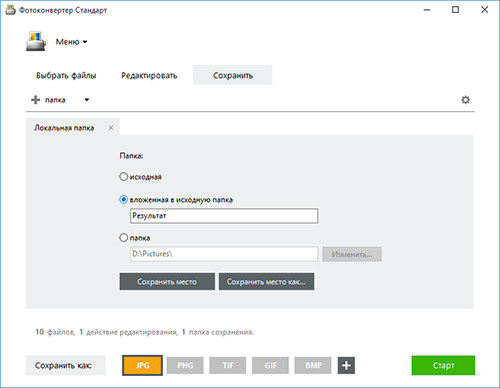Switch to Редактировать tab
The height and width of the screenshot is (388, 500).
(149, 75)
